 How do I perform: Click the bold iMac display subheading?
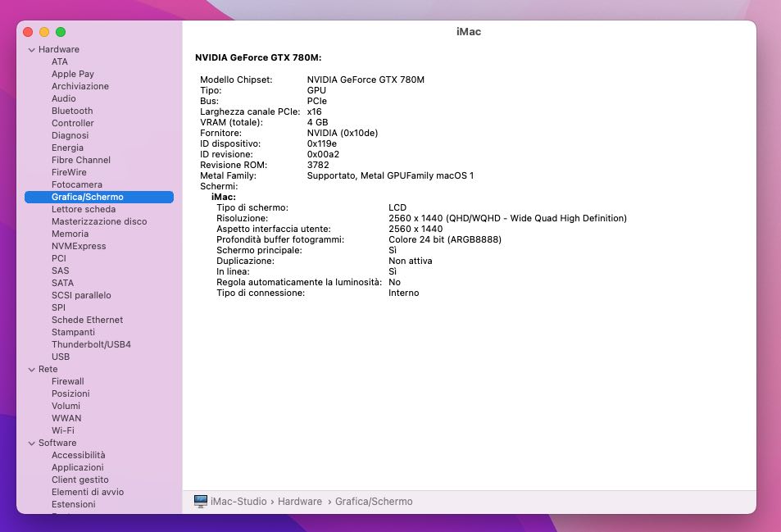[224, 198]
